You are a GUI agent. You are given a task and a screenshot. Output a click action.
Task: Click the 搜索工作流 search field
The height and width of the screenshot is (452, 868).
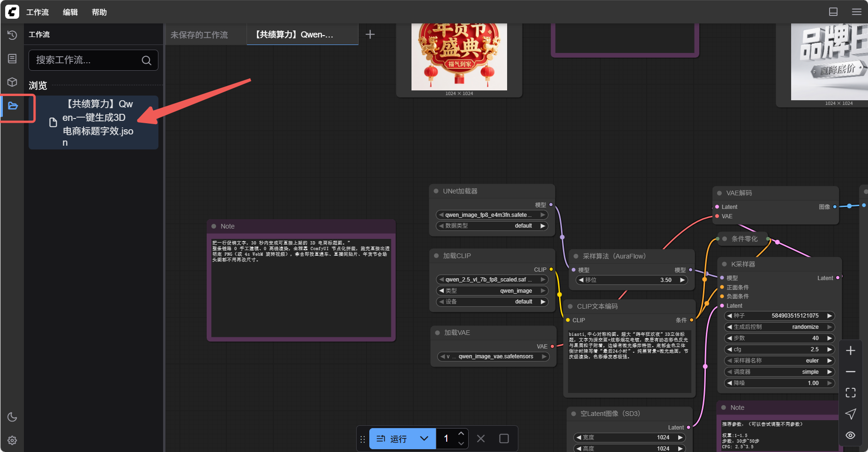87,60
